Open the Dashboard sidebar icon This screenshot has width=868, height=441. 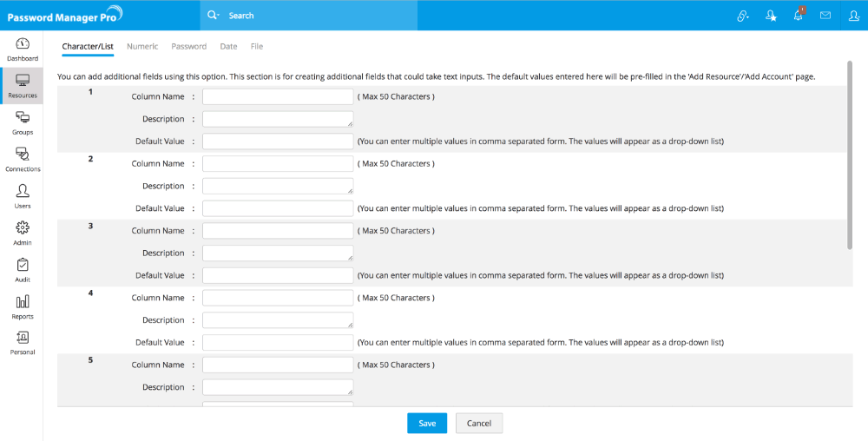pyautogui.click(x=23, y=49)
